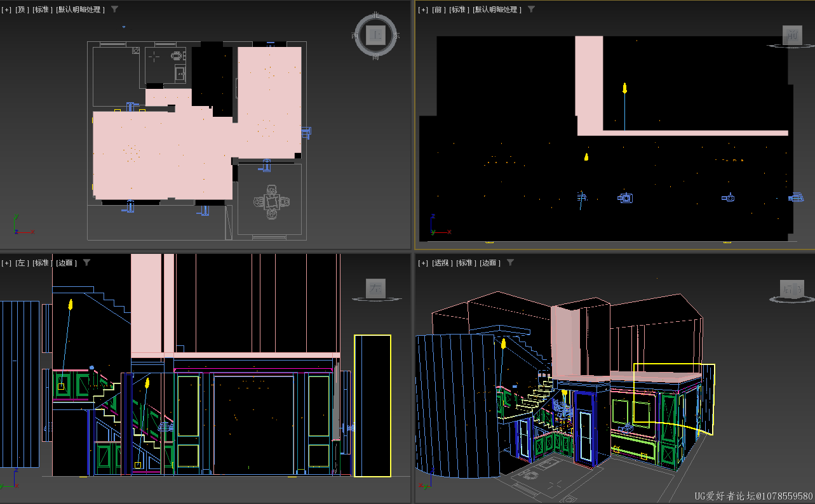
Task: Select the upper yellow light in Front viewport
Action: pyautogui.click(x=624, y=88)
